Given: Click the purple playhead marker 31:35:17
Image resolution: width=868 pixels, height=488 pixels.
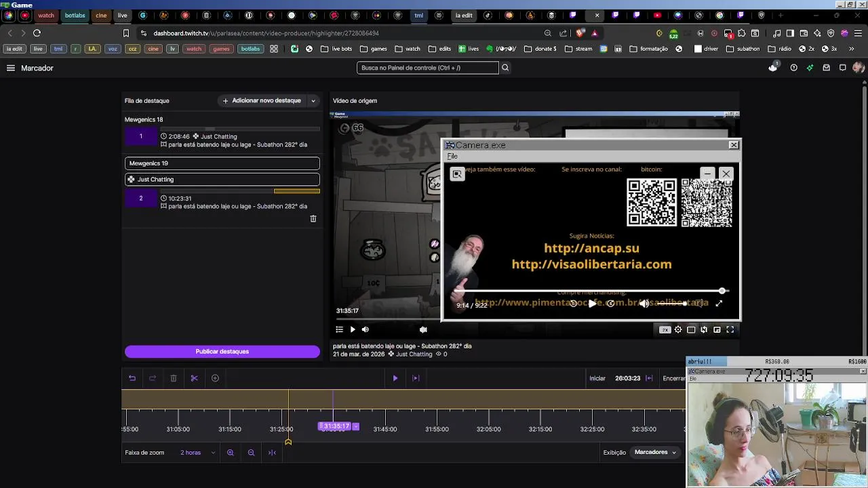Looking at the screenshot, I should [x=335, y=426].
